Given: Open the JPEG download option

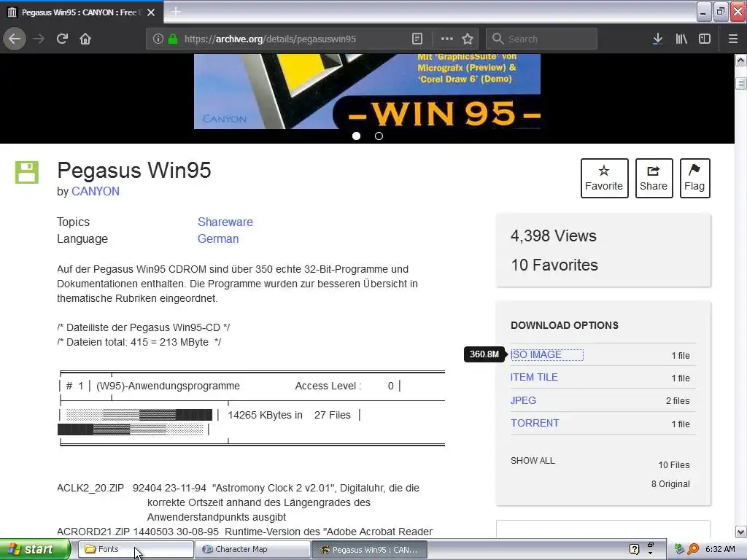Looking at the screenshot, I should click(523, 400).
